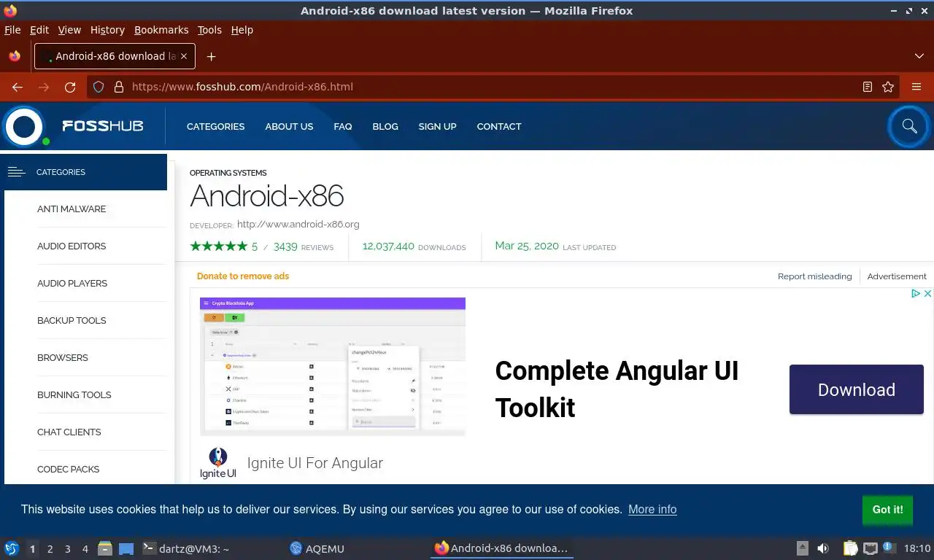Viewport: 934px width, 560px height.
Task: Open the desktop start menu icon in taskbar
Action: (12, 548)
